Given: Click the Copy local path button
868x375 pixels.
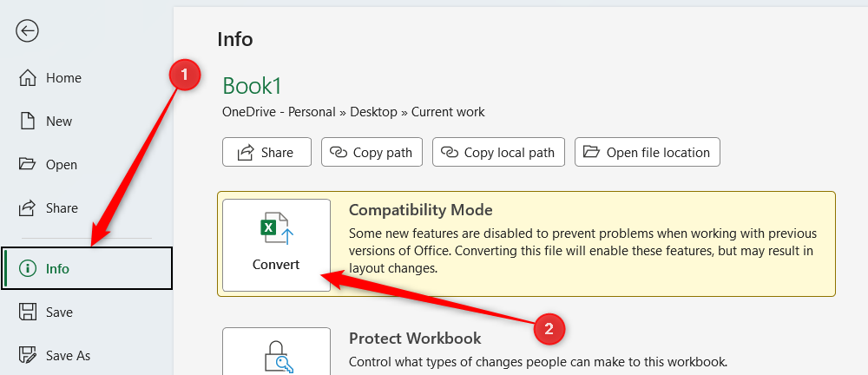Looking at the screenshot, I should (498, 152).
